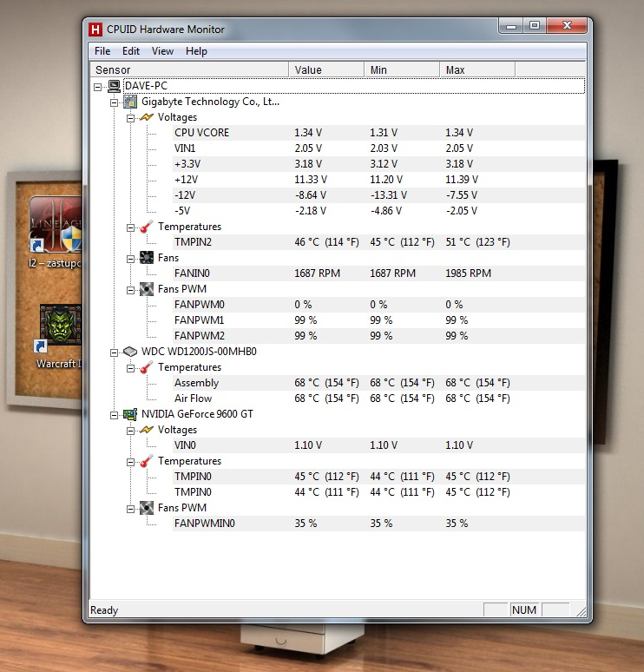
Task: Maximize the Hardware Monitor window
Action: [x=535, y=26]
